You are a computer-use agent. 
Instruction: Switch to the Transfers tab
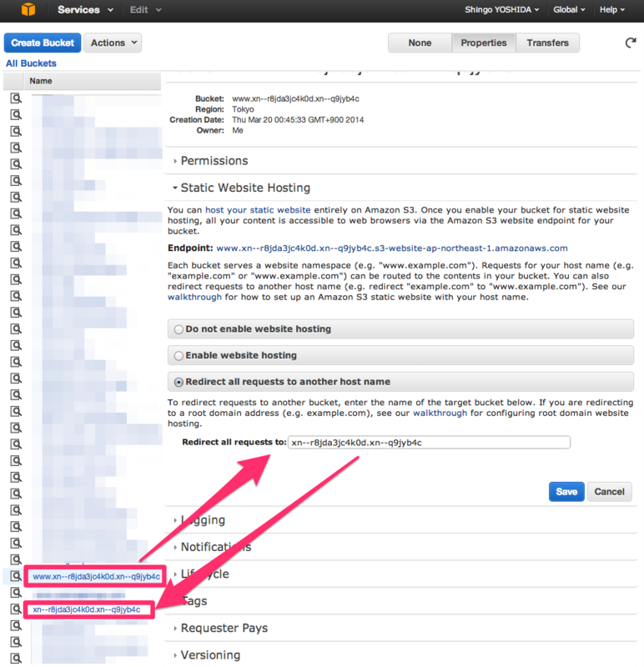coord(548,43)
